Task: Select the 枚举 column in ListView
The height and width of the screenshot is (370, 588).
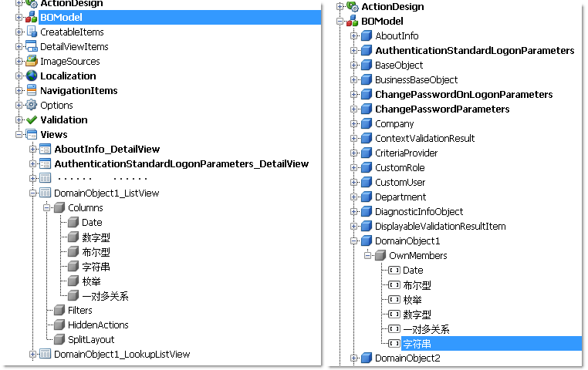Action: click(92, 281)
